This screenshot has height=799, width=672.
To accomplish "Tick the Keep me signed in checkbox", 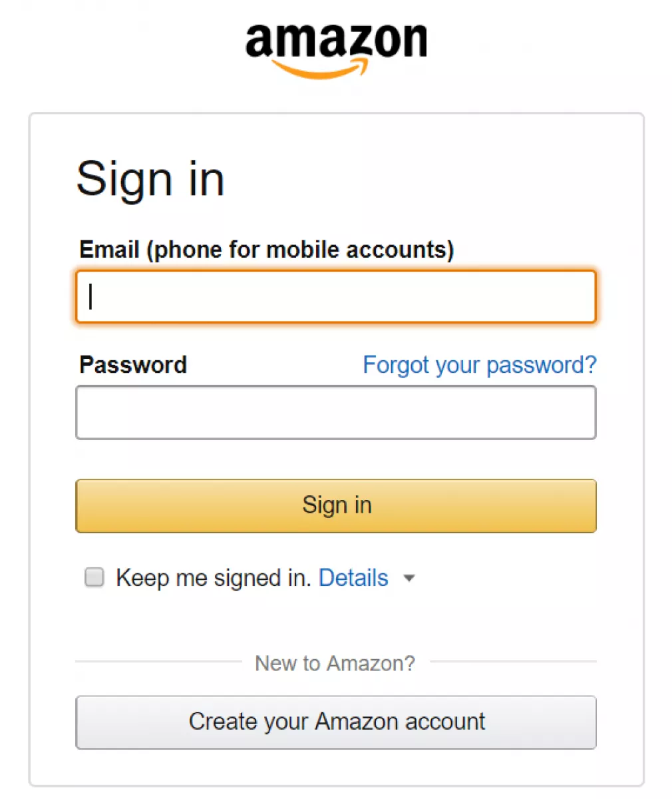I will (94, 577).
